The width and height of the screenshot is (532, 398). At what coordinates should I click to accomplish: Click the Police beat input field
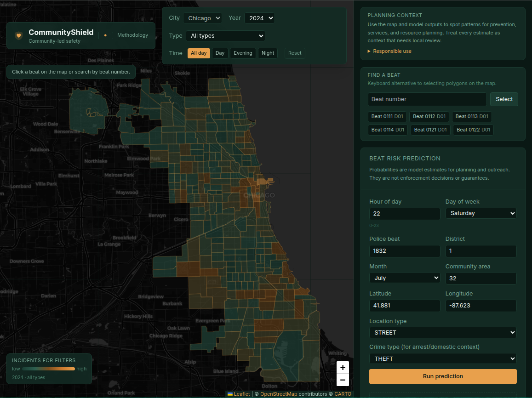[405, 251]
